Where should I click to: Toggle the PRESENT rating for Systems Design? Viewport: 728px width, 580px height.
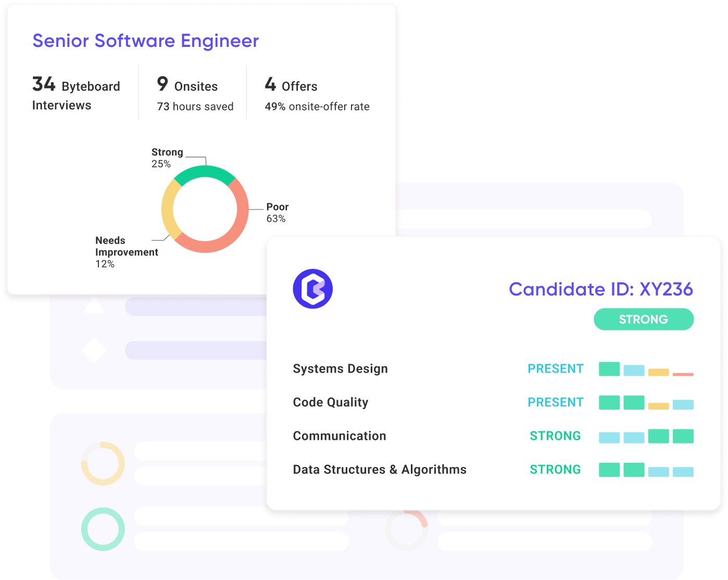coord(555,368)
